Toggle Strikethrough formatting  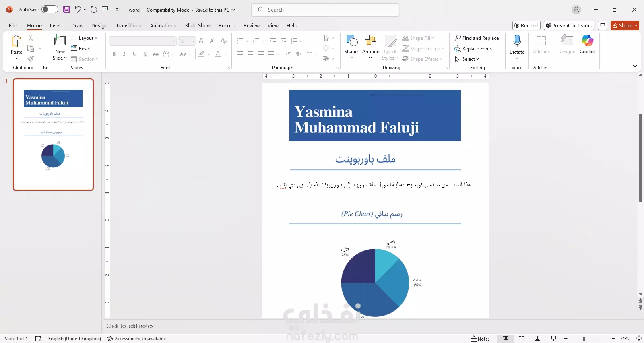tap(155, 54)
